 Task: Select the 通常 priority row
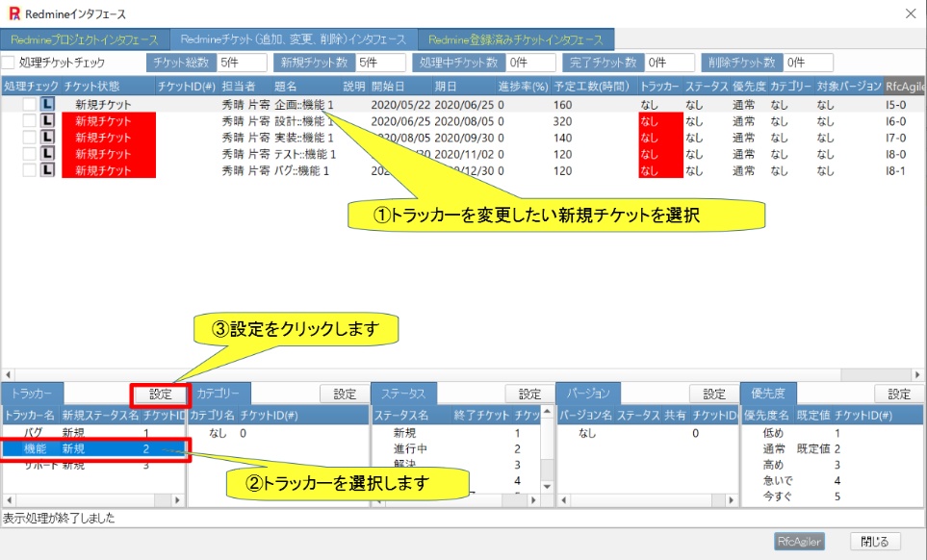point(832,449)
